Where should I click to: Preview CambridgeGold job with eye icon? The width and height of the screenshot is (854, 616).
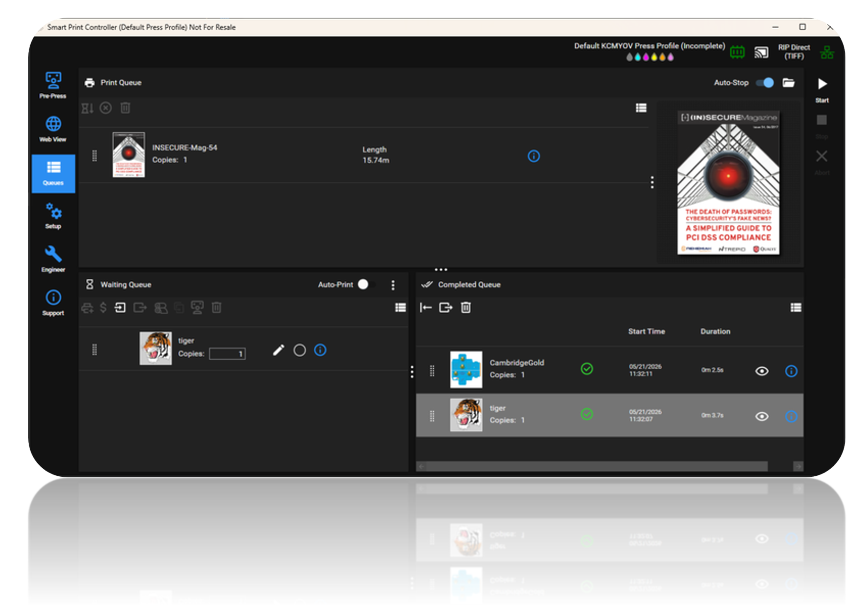[x=762, y=371]
